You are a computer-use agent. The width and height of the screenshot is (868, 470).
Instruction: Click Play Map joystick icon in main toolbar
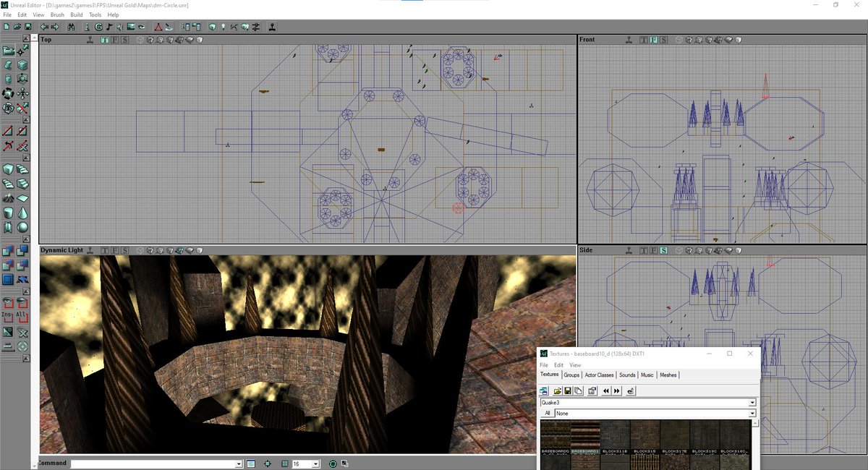tap(273, 27)
